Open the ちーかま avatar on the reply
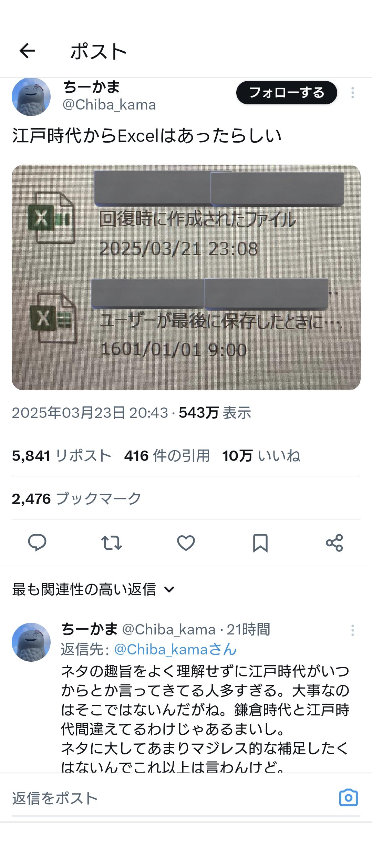This screenshot has height=868, width=372. [31, 642]
